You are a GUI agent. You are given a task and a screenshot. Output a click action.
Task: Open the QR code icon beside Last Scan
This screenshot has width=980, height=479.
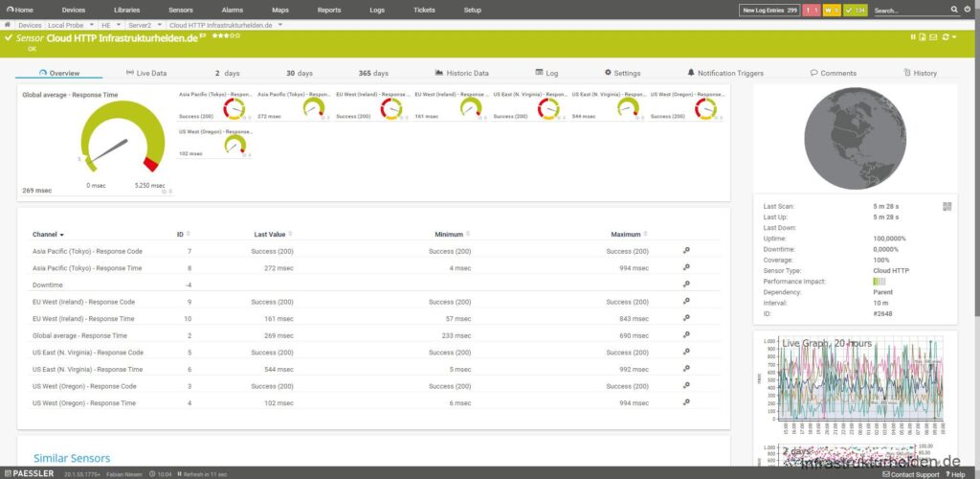point(947,206)
